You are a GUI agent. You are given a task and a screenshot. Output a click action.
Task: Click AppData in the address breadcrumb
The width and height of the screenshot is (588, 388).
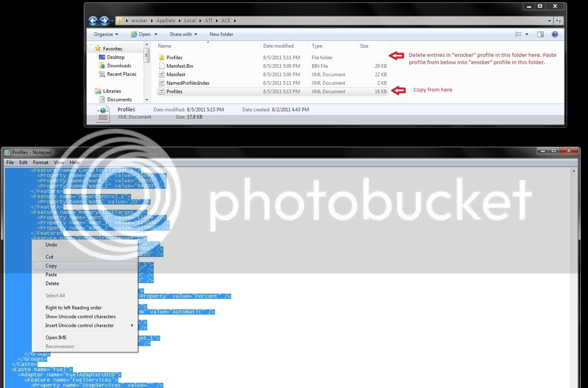(166, 21)
